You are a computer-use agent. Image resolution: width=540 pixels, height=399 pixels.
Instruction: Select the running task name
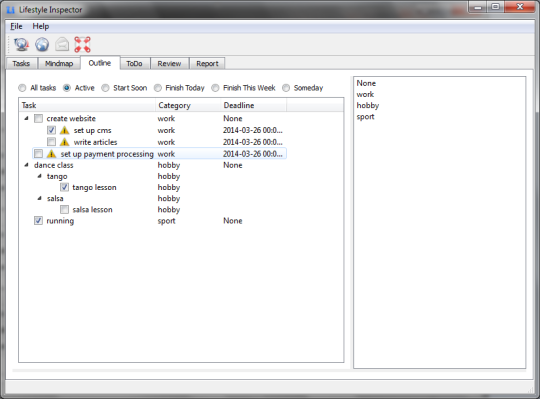tap(60, 221)
